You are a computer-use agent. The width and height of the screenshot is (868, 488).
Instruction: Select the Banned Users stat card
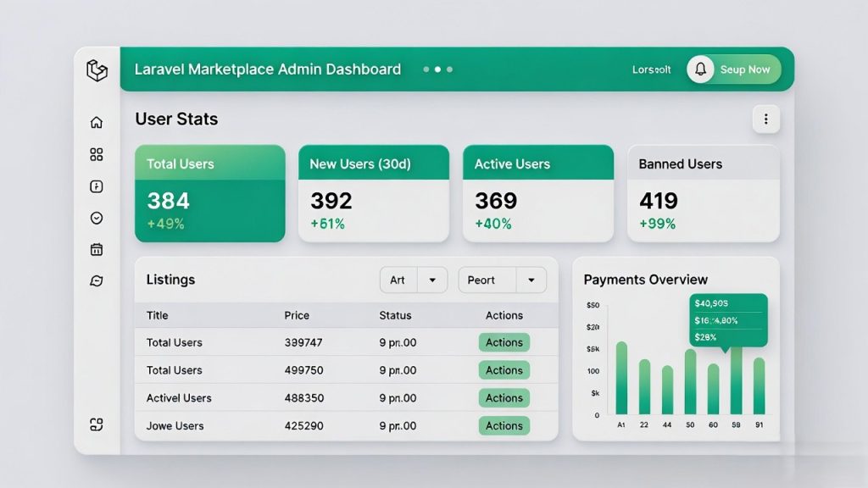703,194
